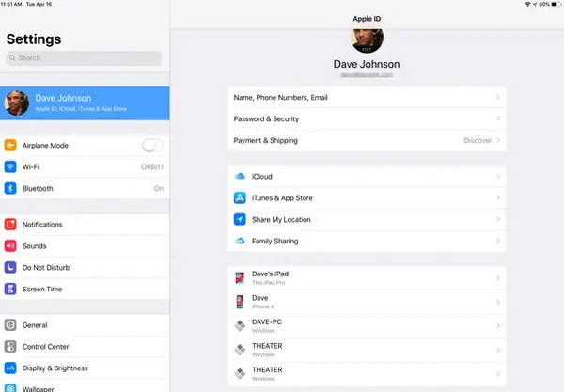Edit the Apple ID profile picture

(367, 40)
